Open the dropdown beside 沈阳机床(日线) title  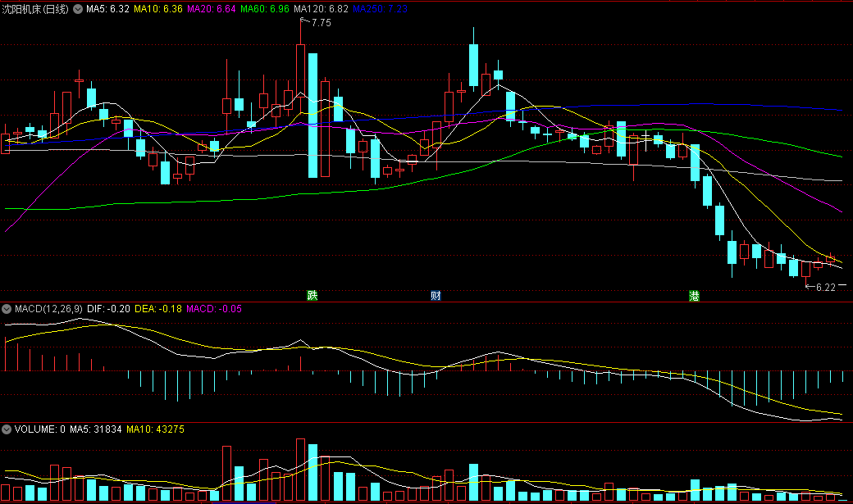tap(78, 9)
